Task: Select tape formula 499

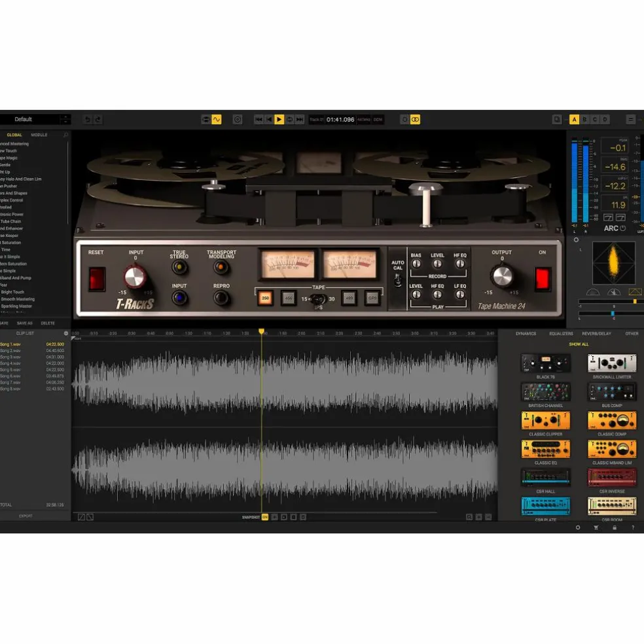Action: point(349,298)
